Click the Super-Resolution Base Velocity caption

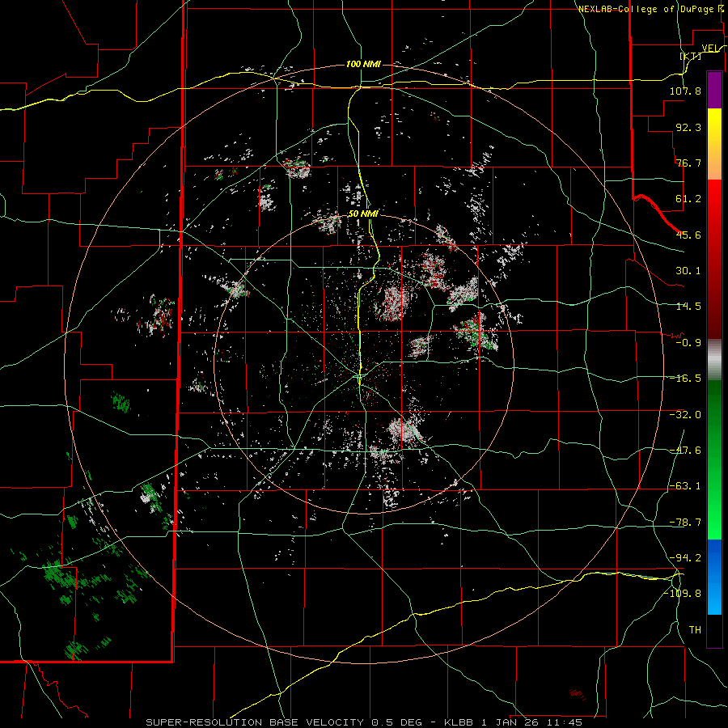click(x=364, y=722)
